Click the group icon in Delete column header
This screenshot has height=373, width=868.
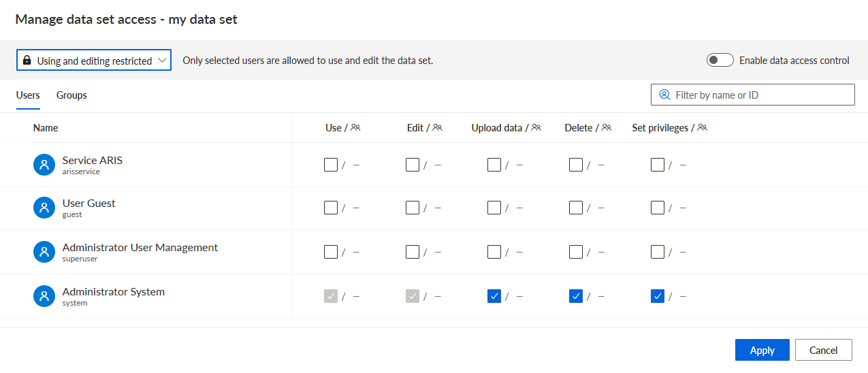click(607, 127)
